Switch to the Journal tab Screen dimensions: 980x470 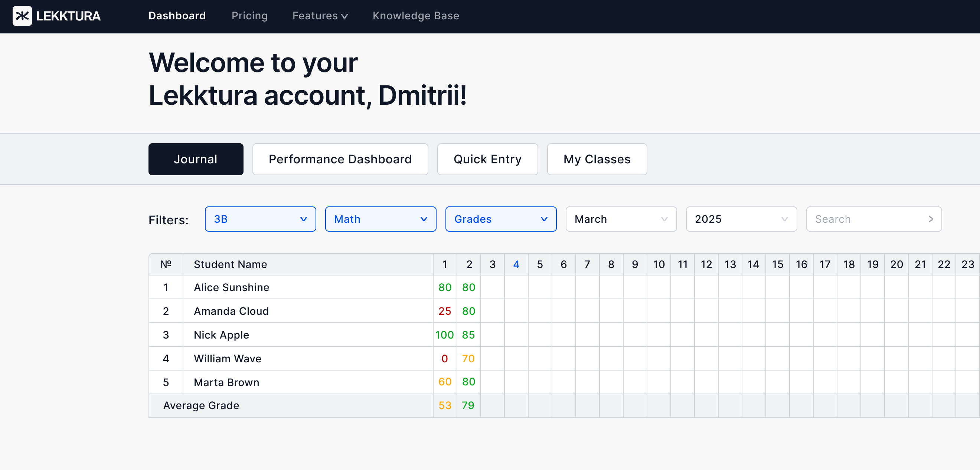click(x=196, y=159)
